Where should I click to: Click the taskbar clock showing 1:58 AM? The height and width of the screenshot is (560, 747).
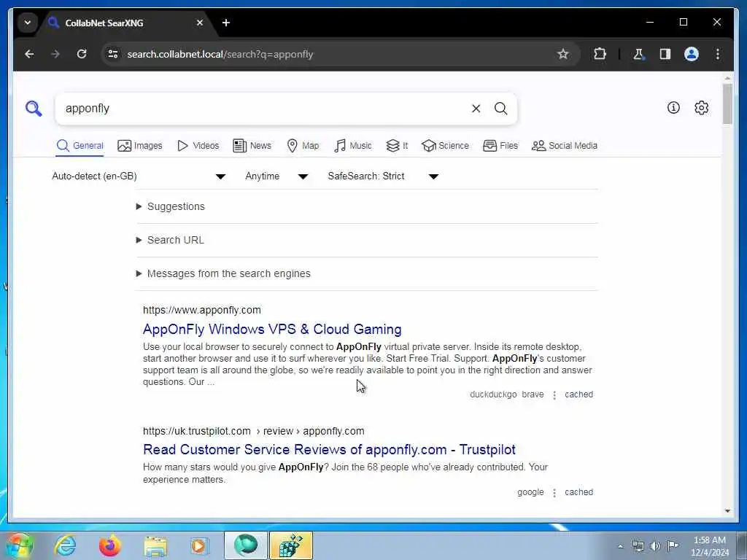pyautogui.click(x=709, y=546)
